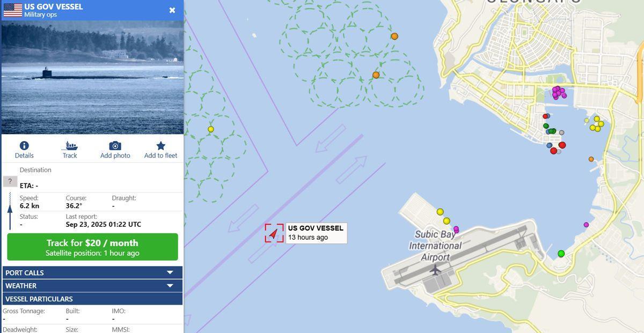Image resolution: width=644 pixels, height=333 pixels.
Task: Add vessel to fleet star icon
Action: (160, 146)
